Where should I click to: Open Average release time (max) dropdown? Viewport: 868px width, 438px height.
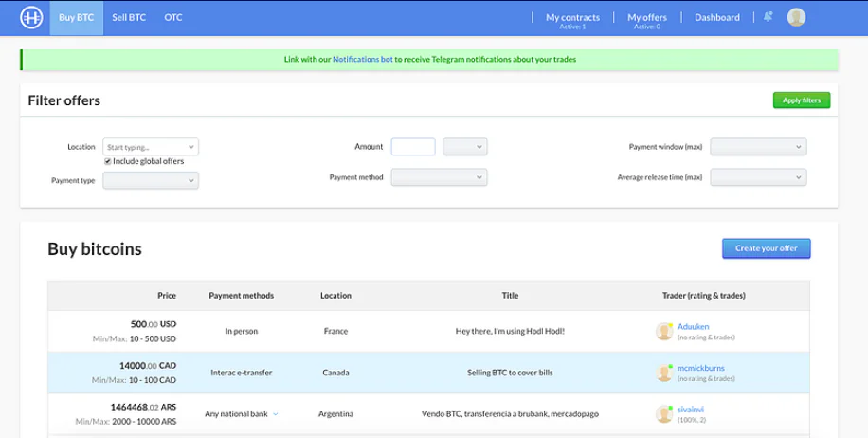coord(758,177)
